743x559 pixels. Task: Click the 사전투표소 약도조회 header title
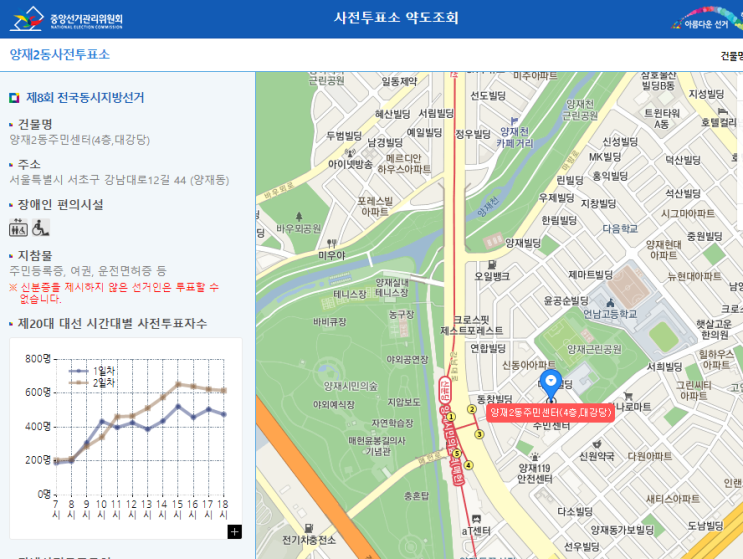click(396, 18)
